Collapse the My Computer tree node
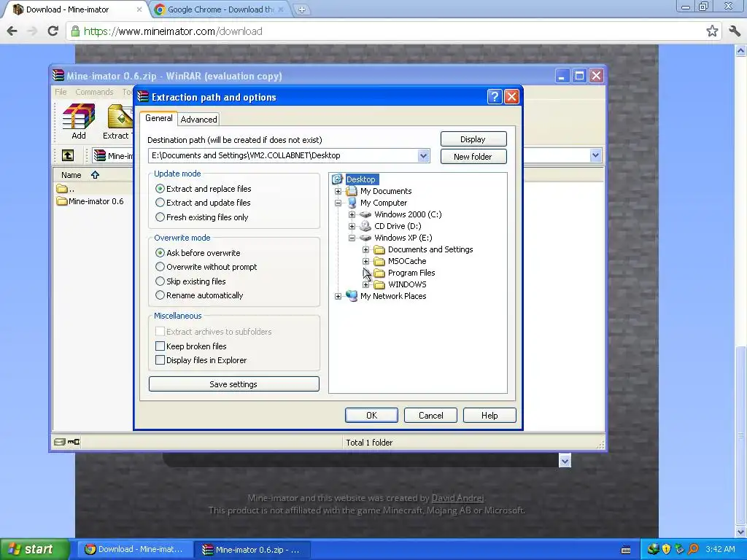The image size is (747, 560). coord(338,203)
